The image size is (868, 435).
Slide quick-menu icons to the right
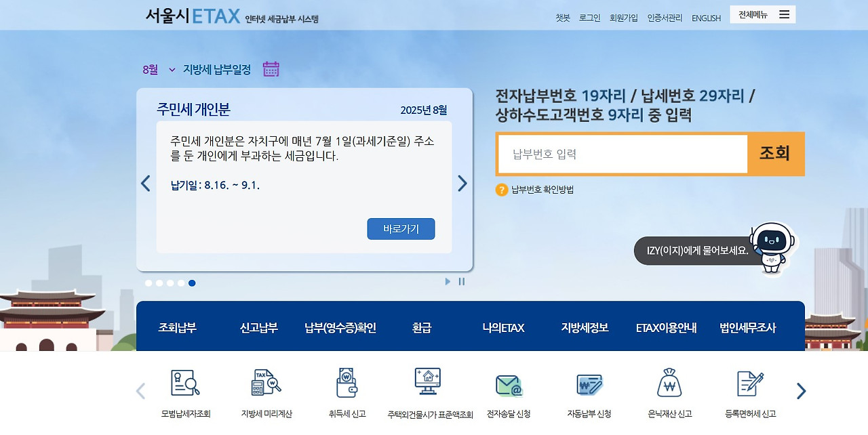pyautogui.click(x=801, y=391)
